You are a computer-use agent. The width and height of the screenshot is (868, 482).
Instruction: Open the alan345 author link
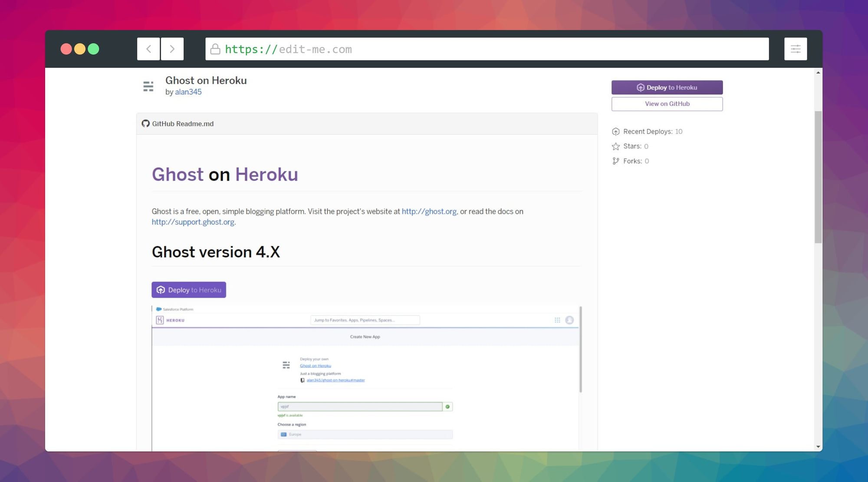[x=188, y=92]
